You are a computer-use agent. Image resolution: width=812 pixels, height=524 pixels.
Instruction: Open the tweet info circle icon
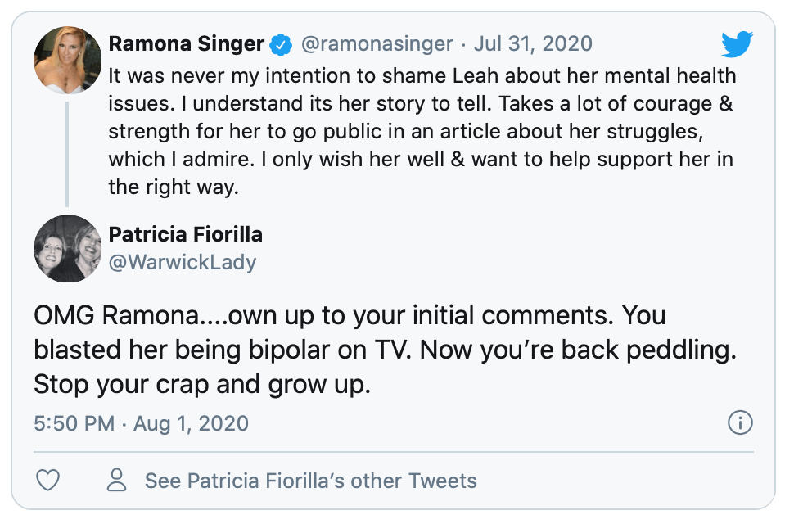tap(740, 423)
